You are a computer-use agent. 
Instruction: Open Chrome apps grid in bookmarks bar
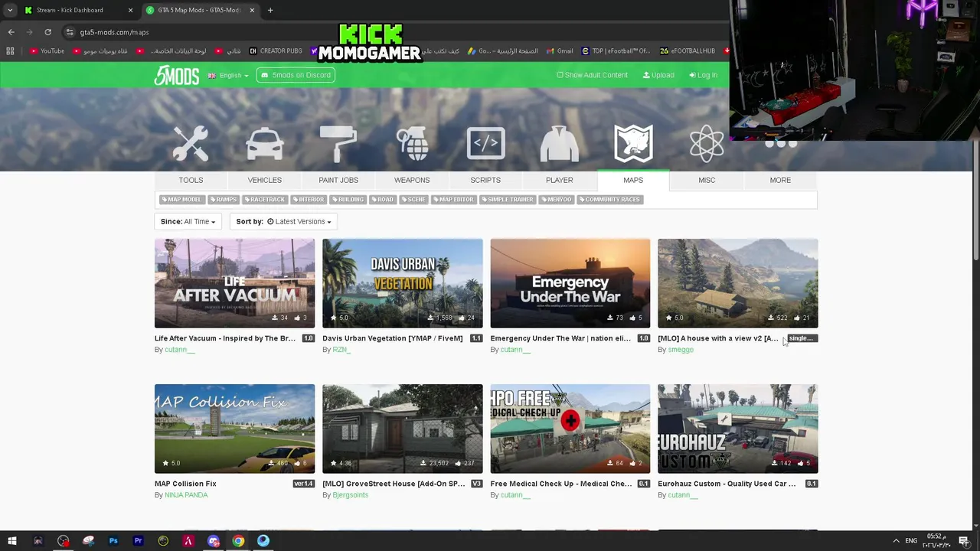pos(10,51)
